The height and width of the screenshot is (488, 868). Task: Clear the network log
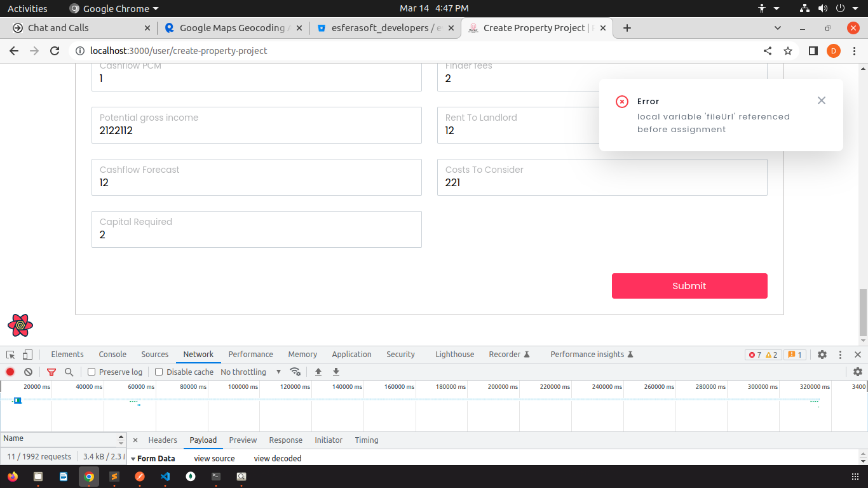tap(28, 372)
